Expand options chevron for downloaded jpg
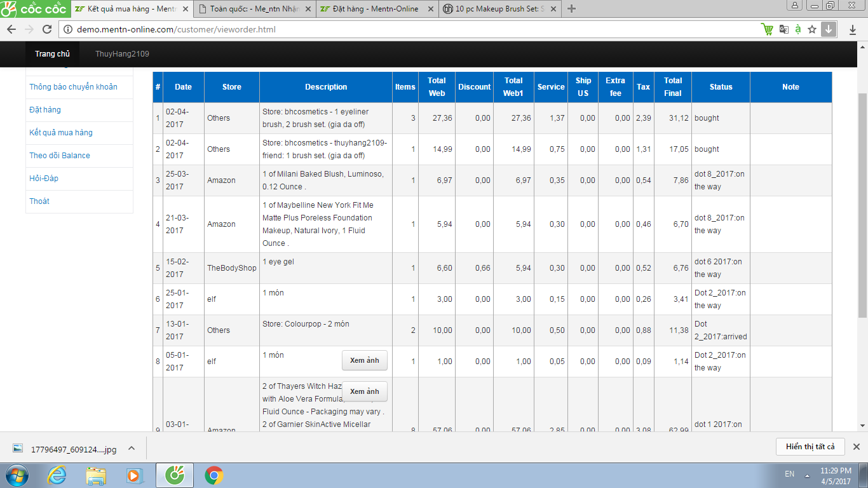Viewport: 868px width, 488px height. pos(132,449)
